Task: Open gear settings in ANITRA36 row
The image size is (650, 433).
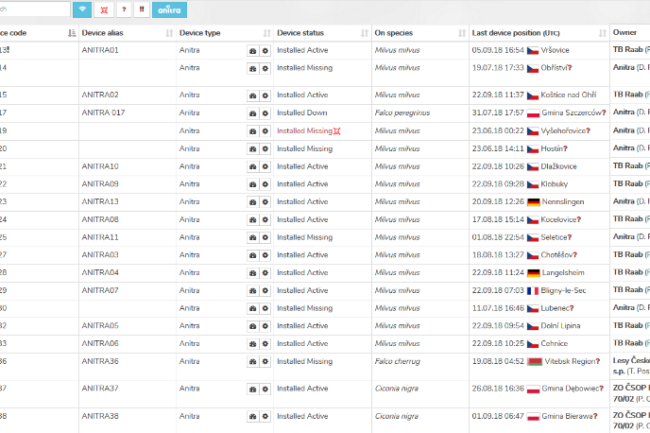Action: 265,362
